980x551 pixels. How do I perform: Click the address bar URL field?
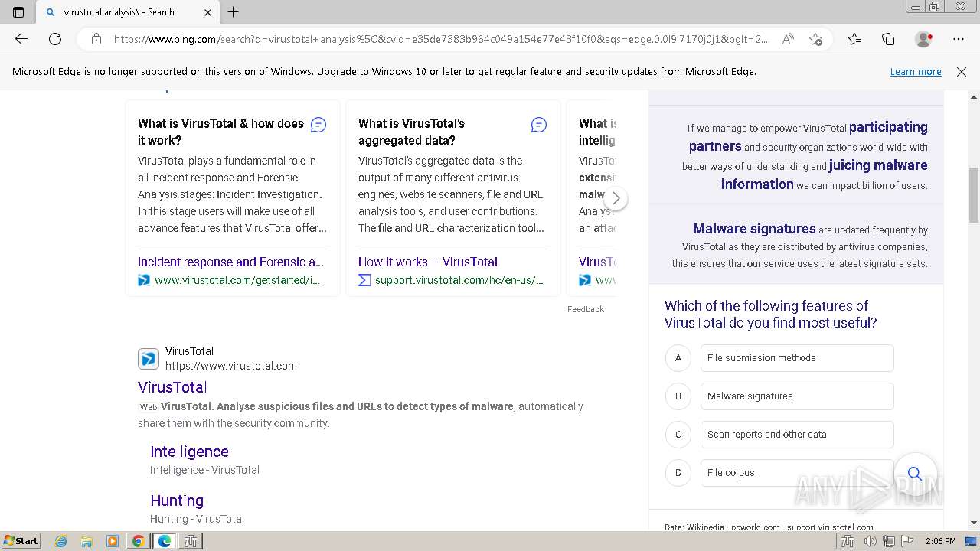coord(440,39)
